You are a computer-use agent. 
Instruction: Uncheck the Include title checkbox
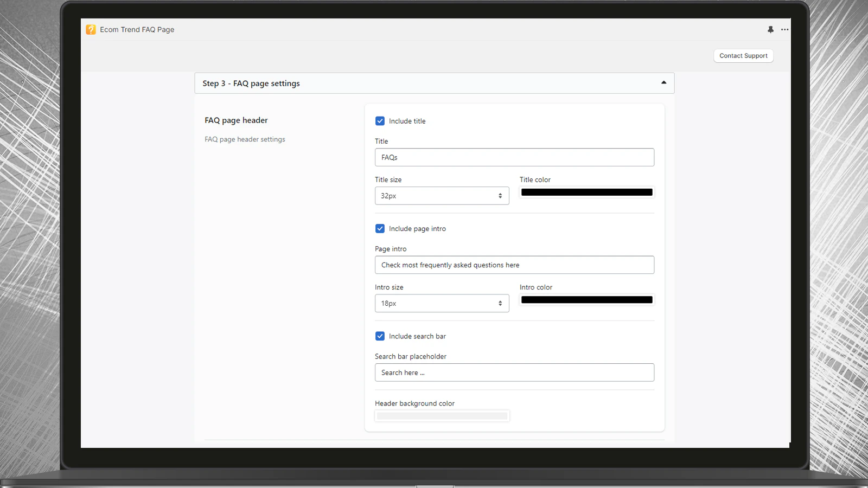click(x=380, y=121)
